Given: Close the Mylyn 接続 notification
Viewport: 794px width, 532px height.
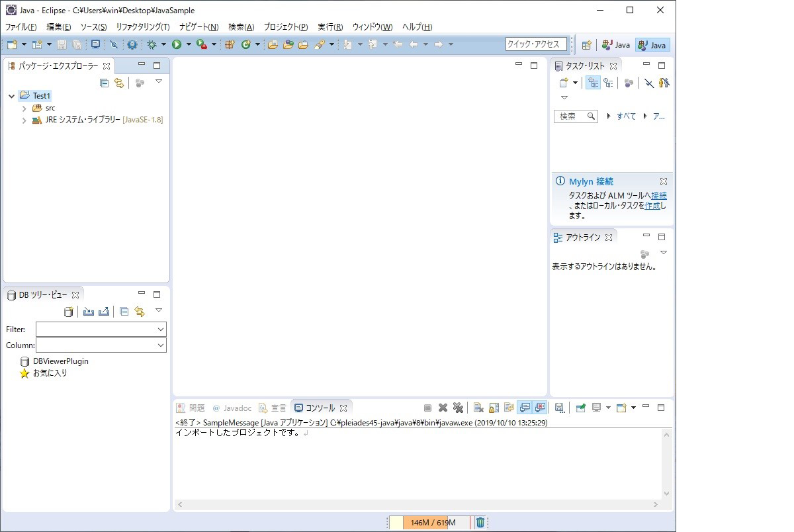Looking at the screenshot, I should click(x=664, y=181).
